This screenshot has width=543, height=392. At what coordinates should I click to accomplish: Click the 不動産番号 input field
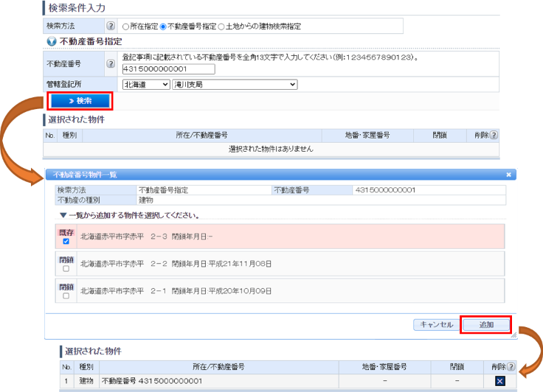click(x=167, y=69)
